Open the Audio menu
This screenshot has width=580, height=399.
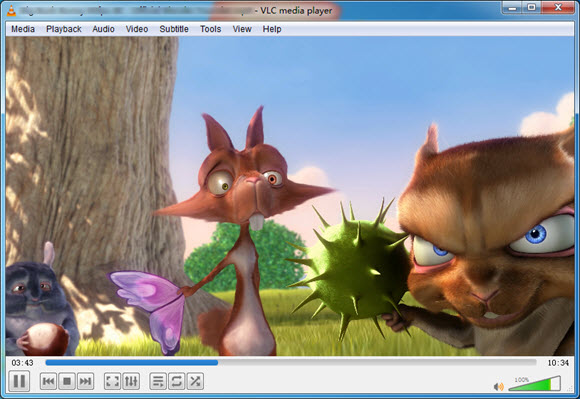(x=103, y=29)
